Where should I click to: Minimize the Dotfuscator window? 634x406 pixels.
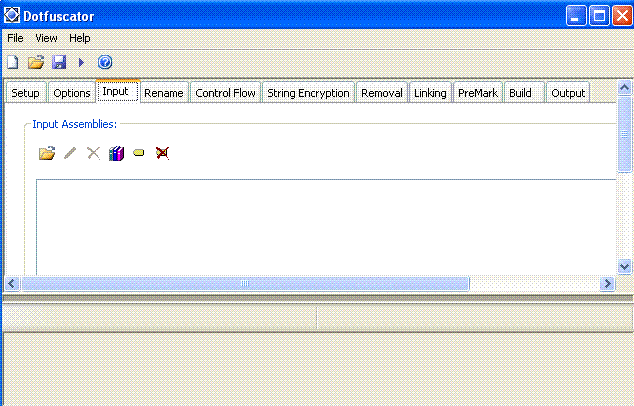[x=576, y=15]
